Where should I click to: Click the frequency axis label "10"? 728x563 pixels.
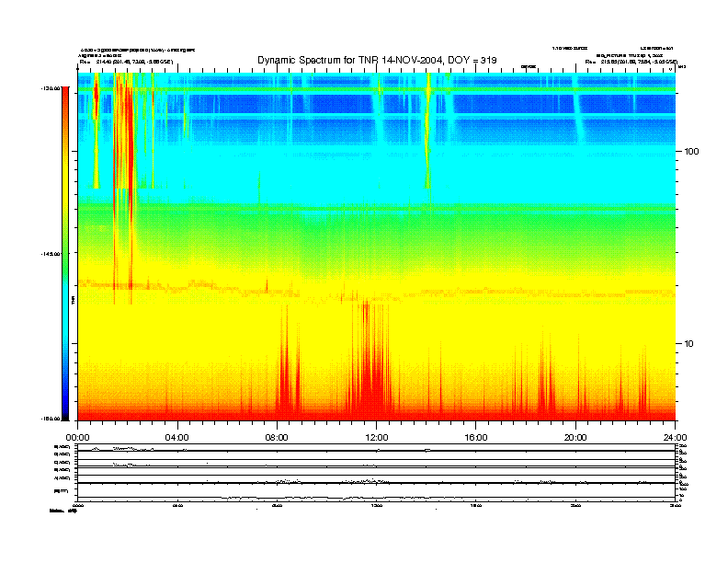[689, 344]
